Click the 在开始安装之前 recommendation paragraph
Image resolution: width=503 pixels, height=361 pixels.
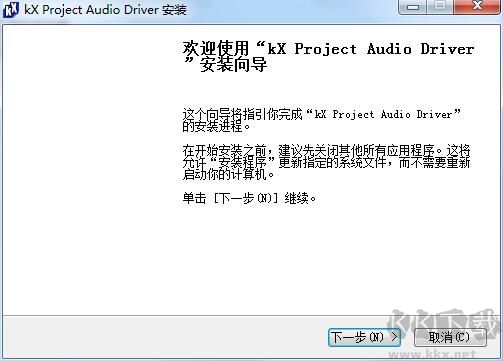click(326, 162)
